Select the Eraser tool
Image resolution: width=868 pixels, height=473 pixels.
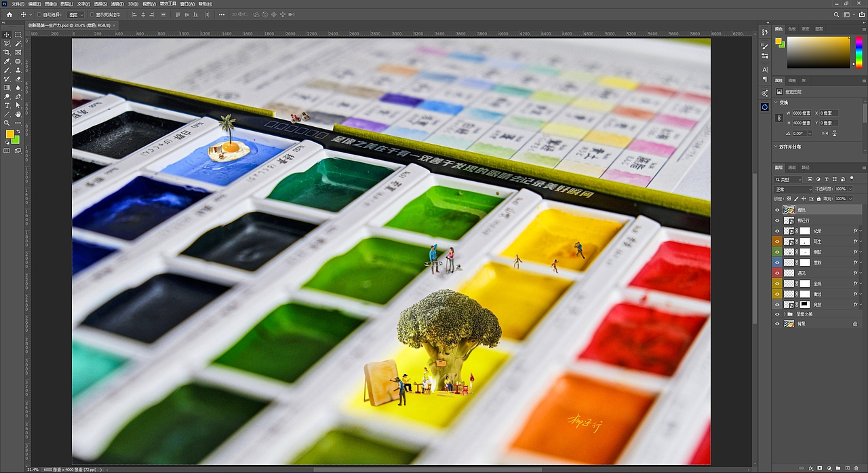pos(18,79)
